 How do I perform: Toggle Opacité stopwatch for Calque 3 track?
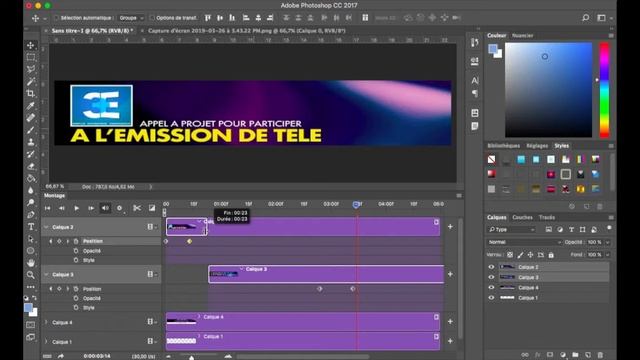point(76,298)
